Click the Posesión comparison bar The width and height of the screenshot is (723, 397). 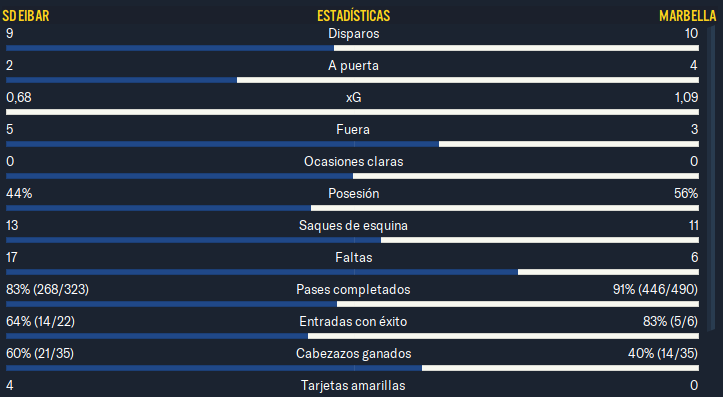[352, 208]
